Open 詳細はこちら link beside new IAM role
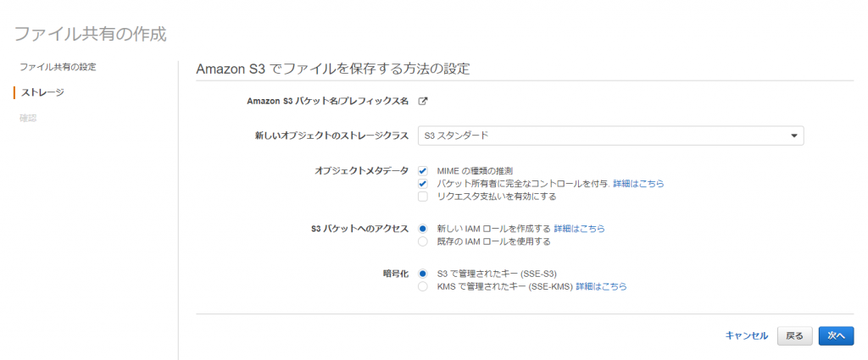The image size is (868, 360). pos(579,229)
